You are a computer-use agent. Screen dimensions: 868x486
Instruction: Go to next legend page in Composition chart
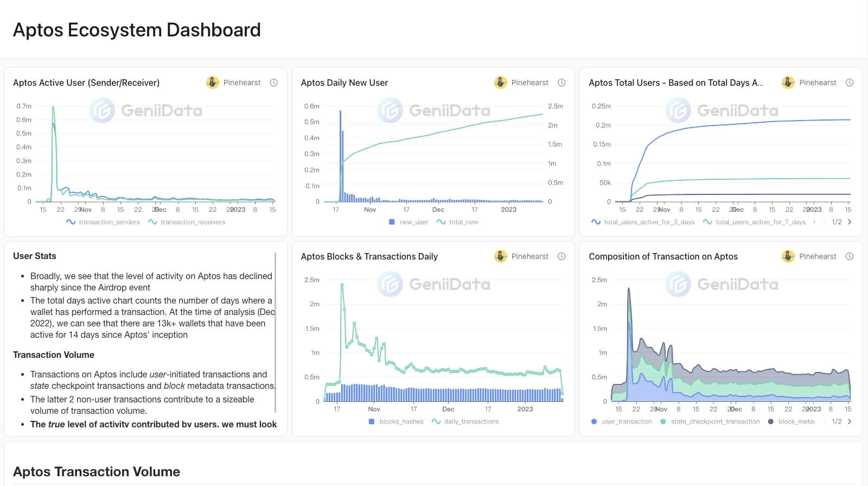[x=850, y=421]
